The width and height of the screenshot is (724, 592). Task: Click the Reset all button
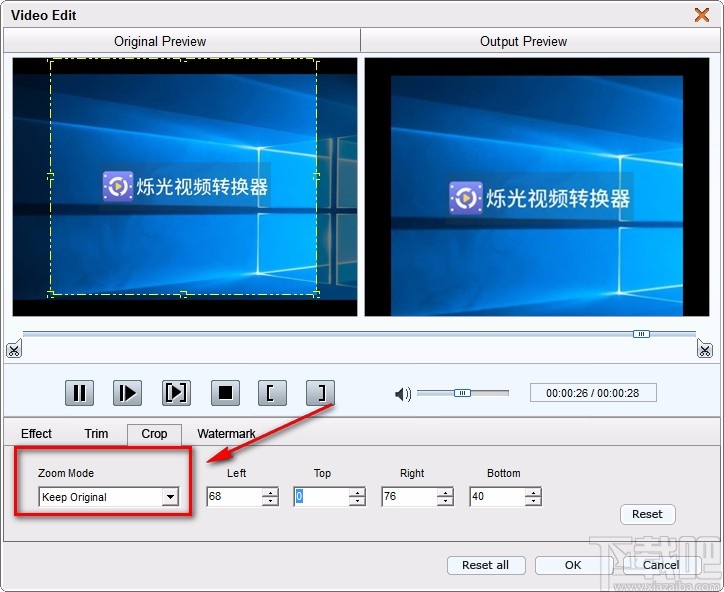[x=486, y=565]
